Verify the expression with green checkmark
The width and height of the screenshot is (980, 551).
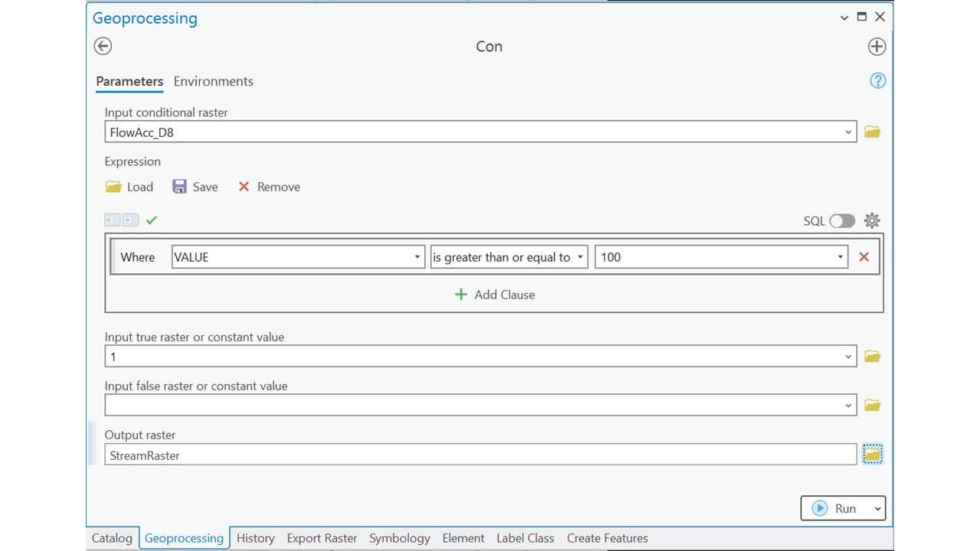click(x=152, y=220)
